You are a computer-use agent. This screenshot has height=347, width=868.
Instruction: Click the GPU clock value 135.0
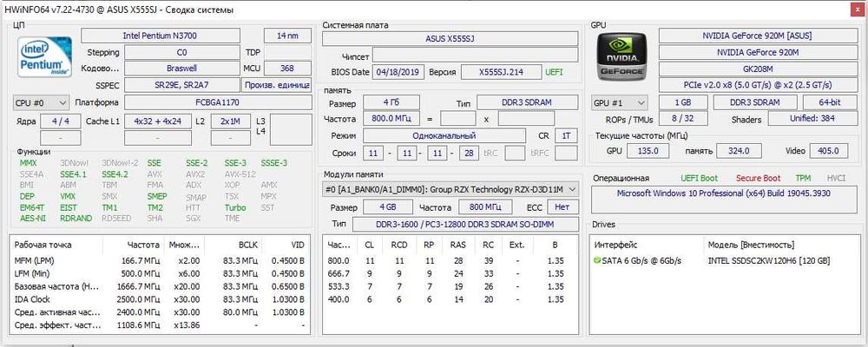click(x=648, y=151)
